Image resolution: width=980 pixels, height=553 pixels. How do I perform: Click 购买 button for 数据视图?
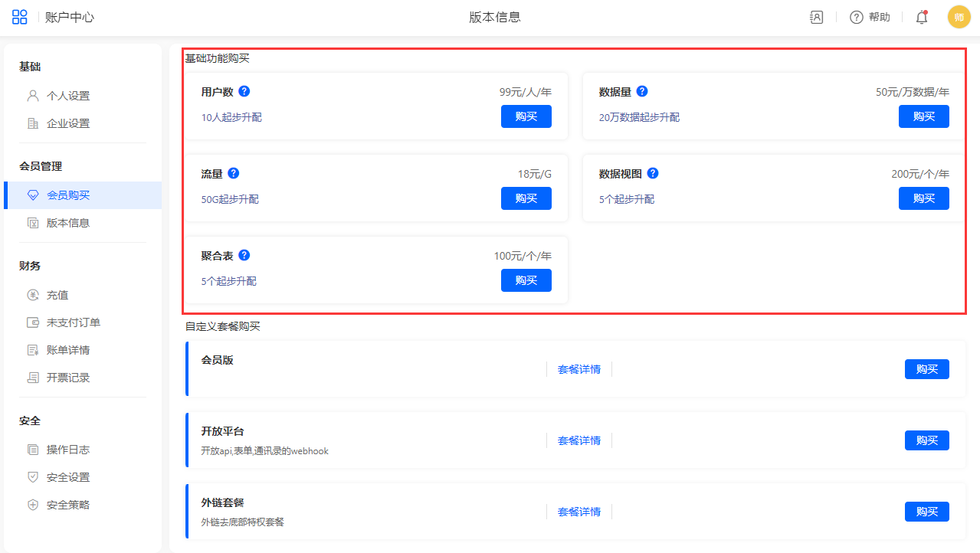tap(923, 198)
